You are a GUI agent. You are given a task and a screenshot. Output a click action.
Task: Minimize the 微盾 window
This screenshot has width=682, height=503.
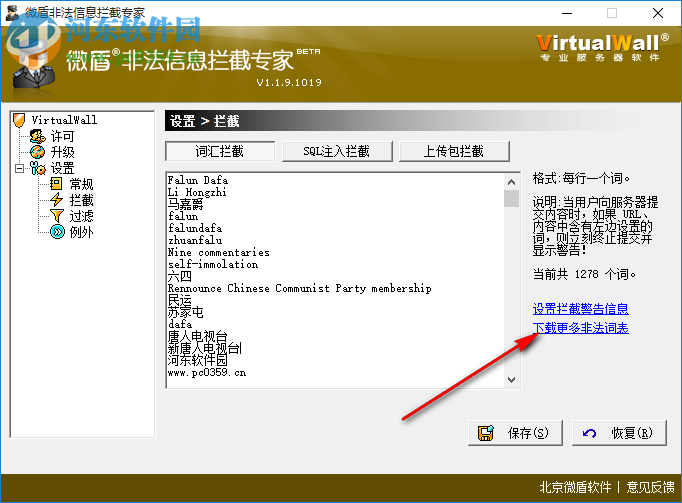[567, 13]
